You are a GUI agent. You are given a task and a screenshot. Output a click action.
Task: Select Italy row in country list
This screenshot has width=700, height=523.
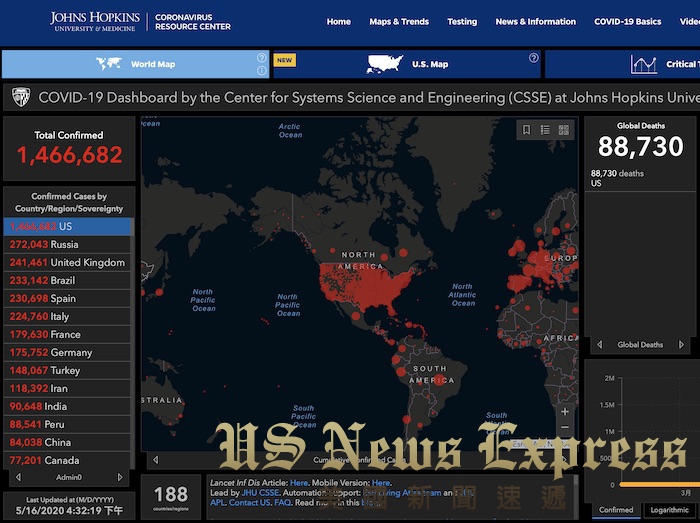(67, 316)
